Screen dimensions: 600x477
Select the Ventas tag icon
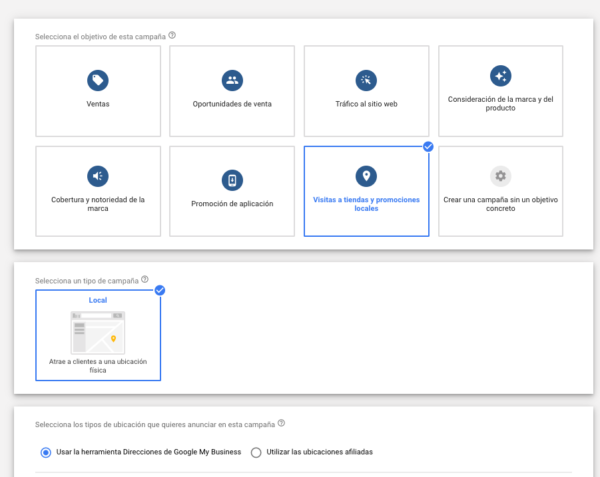[98, 80]
